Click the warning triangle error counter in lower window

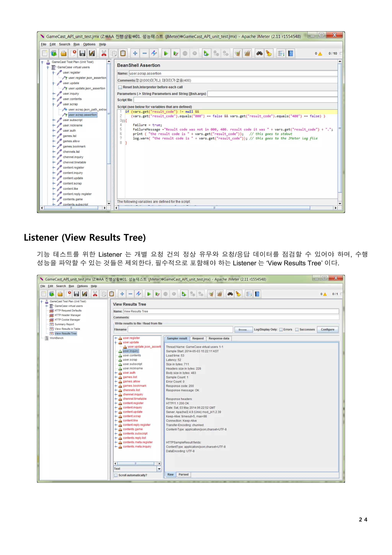click(325, 294)
